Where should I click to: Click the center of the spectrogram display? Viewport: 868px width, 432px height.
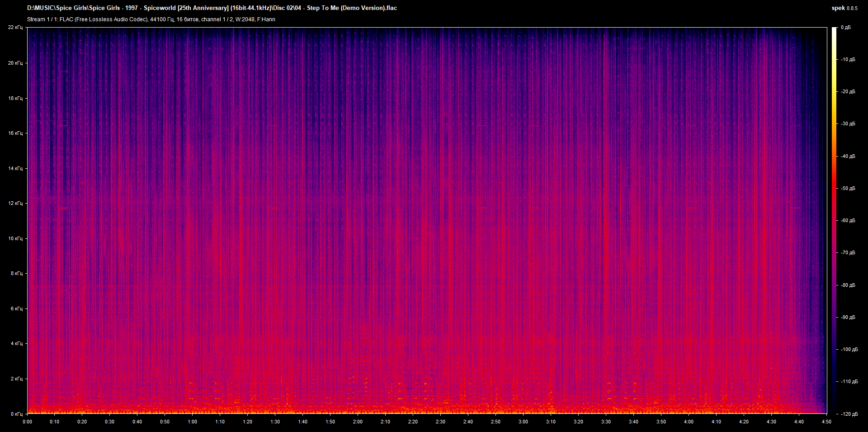[427, 220]
